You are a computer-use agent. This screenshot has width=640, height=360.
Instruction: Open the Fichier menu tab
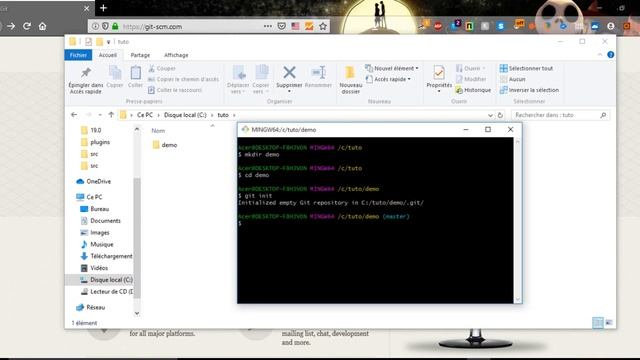(78, 55)
